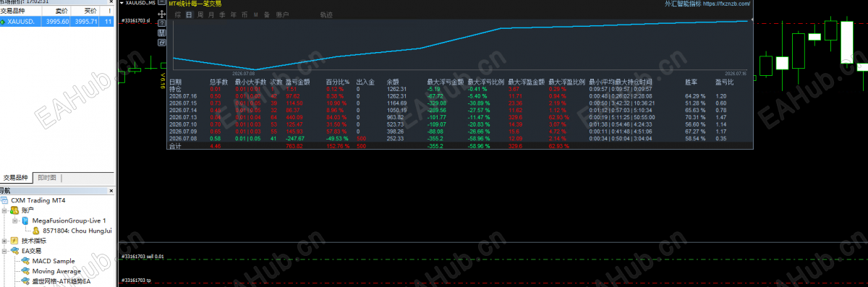Select the 周 (weekly) statistics tab

(200, 14)
